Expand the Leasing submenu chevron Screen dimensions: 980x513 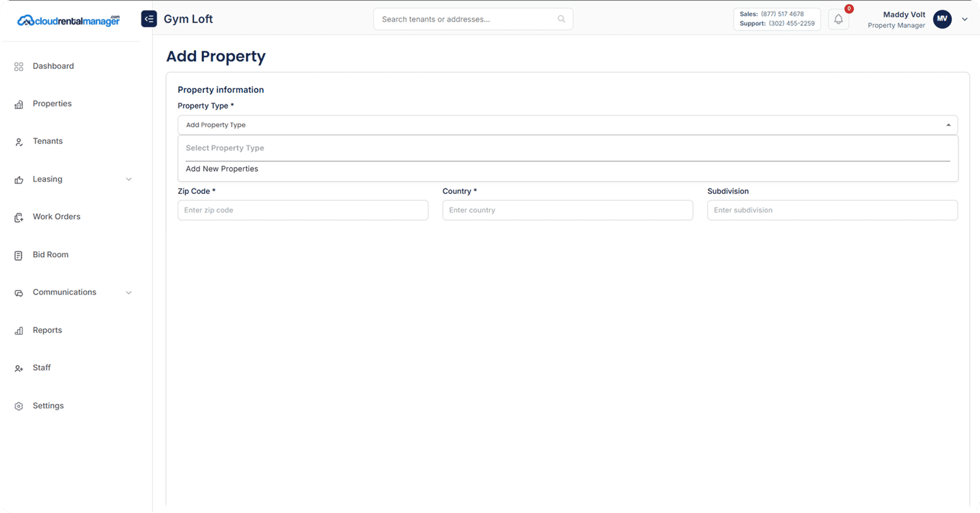pos(128,179)
